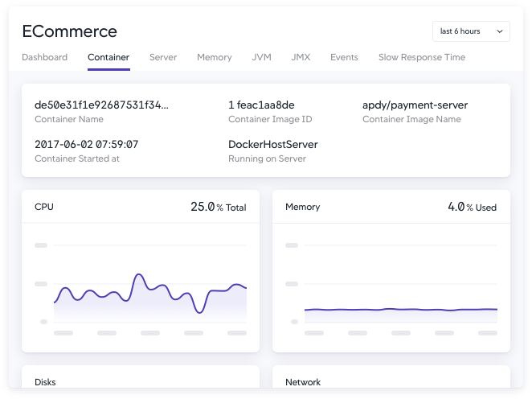532x399 pixels.
Task: Go to the Memory tab
Action: pos(215,57)
